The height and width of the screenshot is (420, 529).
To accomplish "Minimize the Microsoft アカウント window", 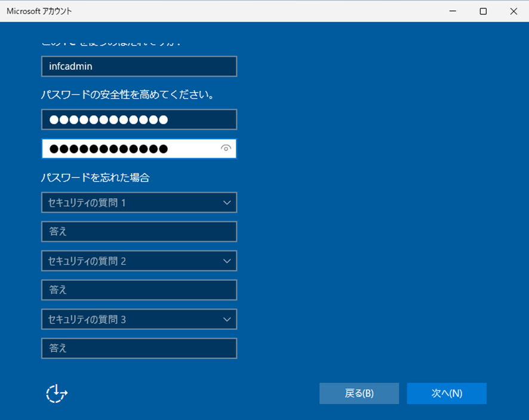I will [x=453, y=11].
